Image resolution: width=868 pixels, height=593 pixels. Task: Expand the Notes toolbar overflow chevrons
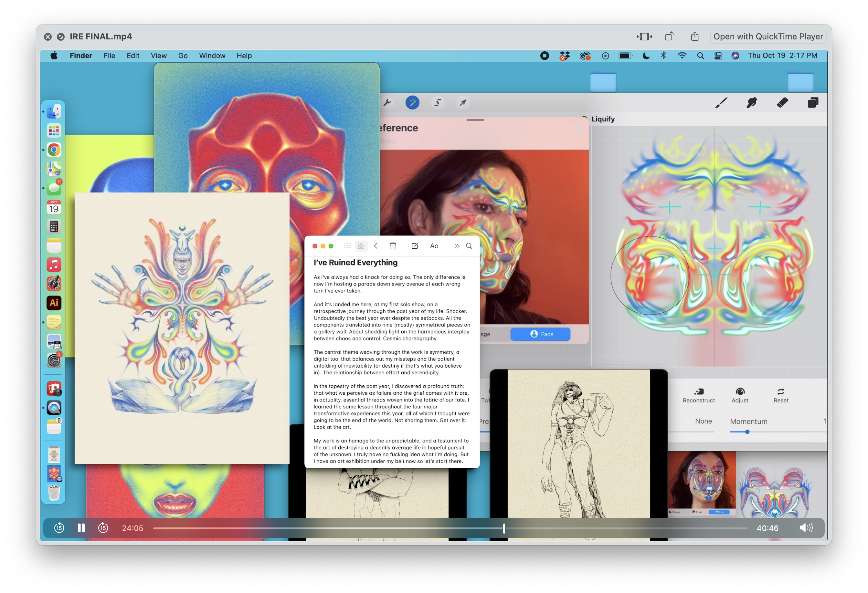tap(457, 246)
